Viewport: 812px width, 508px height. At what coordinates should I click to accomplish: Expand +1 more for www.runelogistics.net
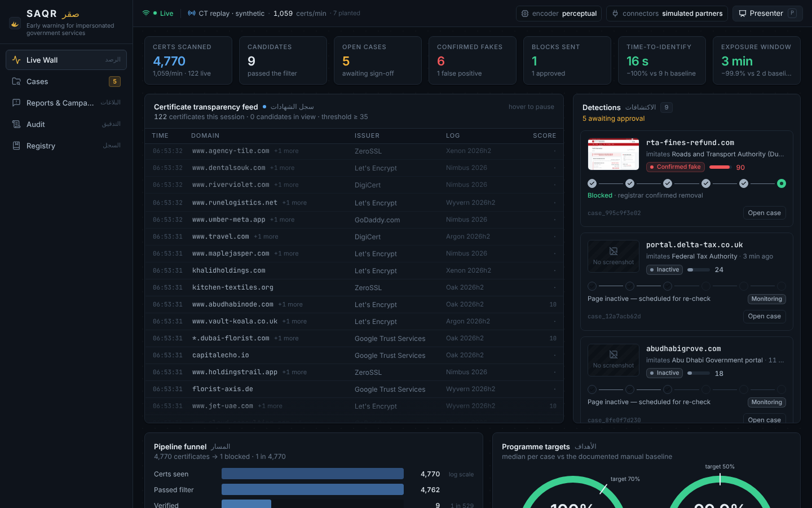tap(294, 203)
